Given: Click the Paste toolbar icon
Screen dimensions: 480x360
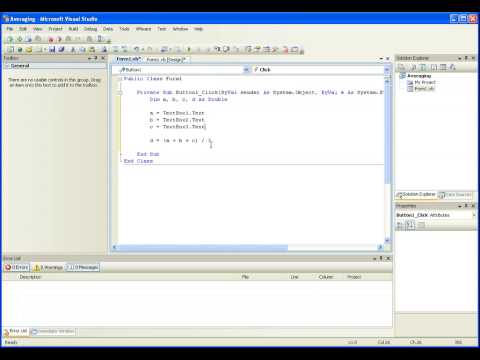Looking at the screenshot, I should [92, 49].
